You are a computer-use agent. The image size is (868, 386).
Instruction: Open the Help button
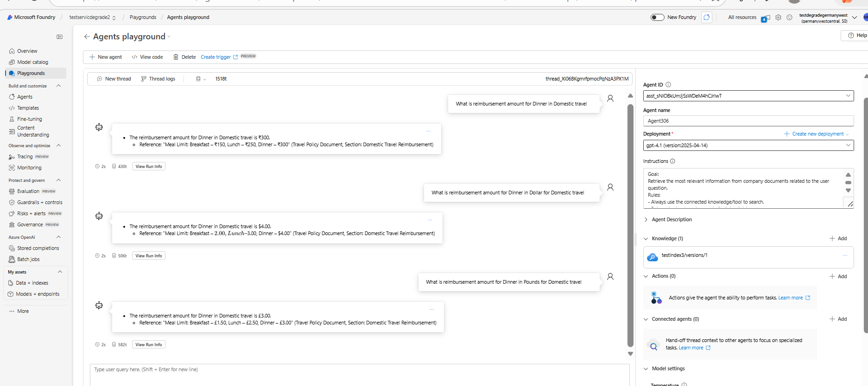(x=856, y=36)
